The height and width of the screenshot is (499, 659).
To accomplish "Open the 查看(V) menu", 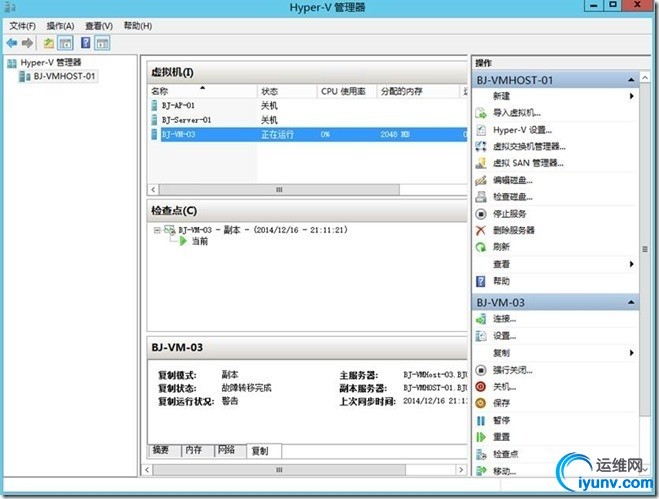I will pyautogui.click(x=99, y=26).
